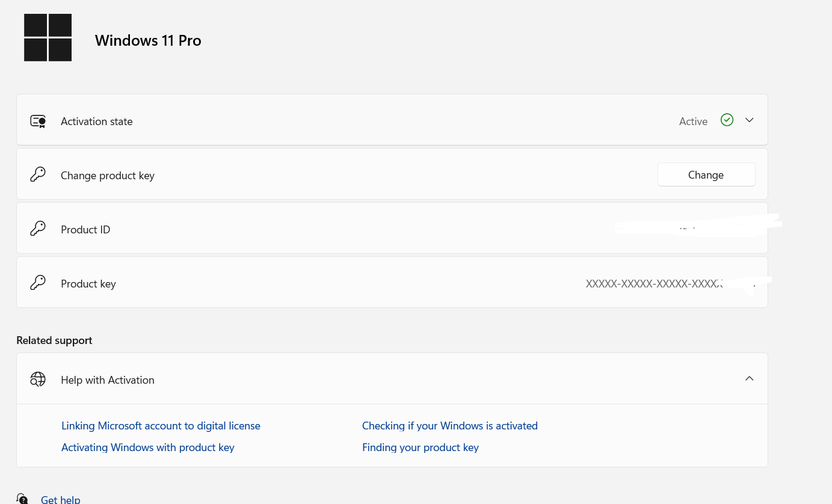Click the Windows 11 Pro title text
This screenshot has height=504, width=832.
(x=148, y=40)
